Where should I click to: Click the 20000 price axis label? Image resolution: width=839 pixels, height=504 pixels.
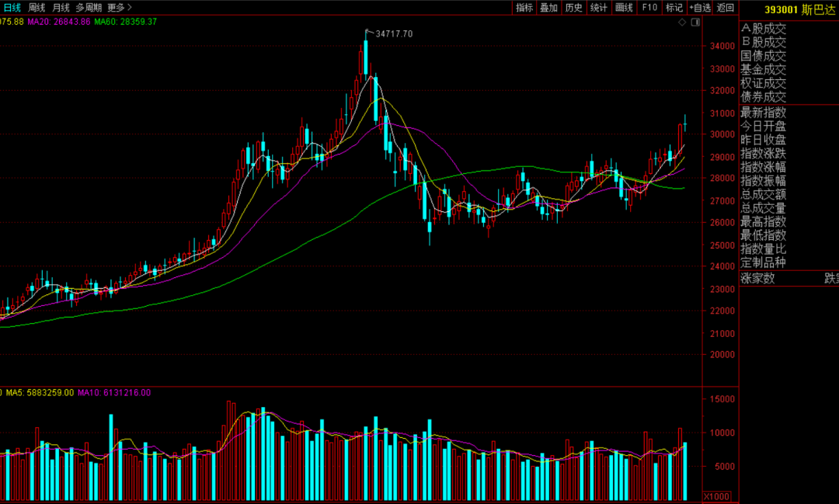[x=722, y=354]
